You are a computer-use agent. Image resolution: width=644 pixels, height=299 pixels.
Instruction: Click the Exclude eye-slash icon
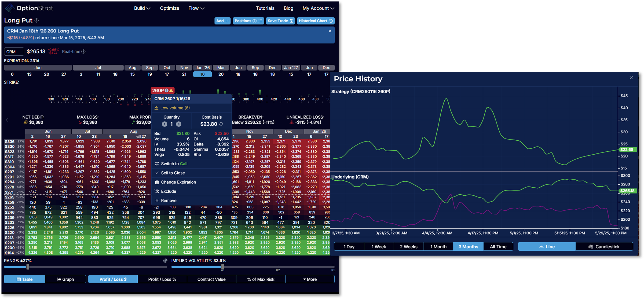(x=157, y=191)
